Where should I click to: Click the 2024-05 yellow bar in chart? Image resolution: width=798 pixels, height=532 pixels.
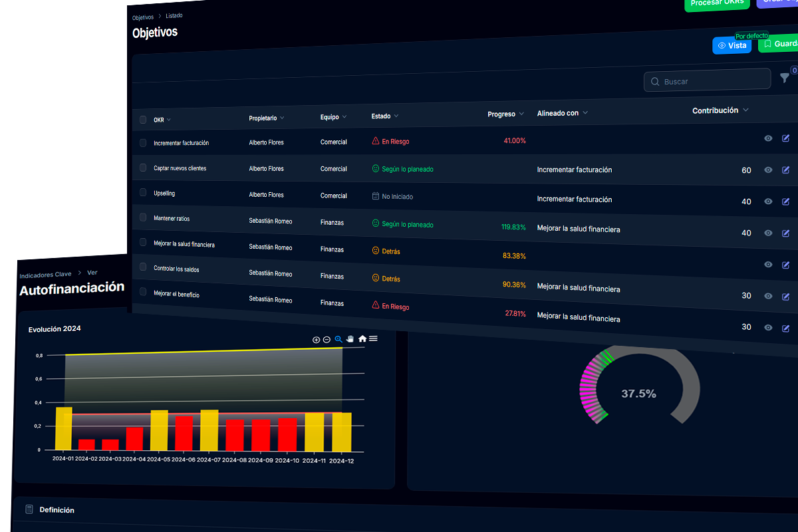(x=160, y=430)
